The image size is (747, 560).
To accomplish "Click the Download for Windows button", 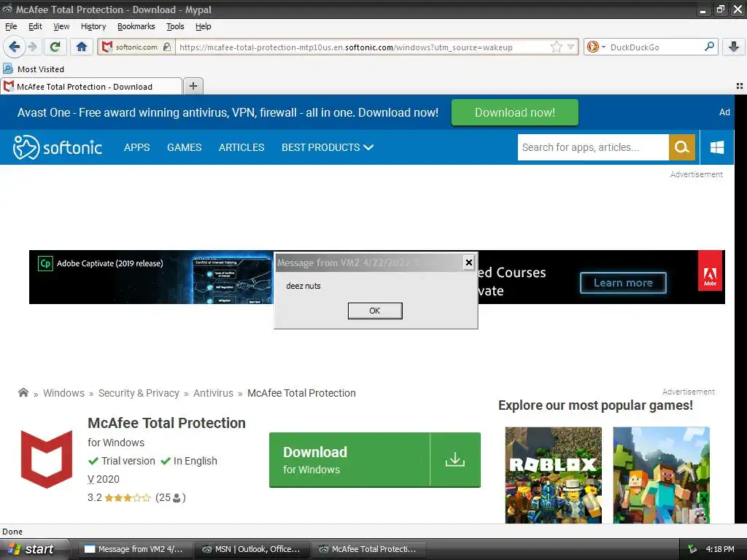I will [x=375, y=459].
